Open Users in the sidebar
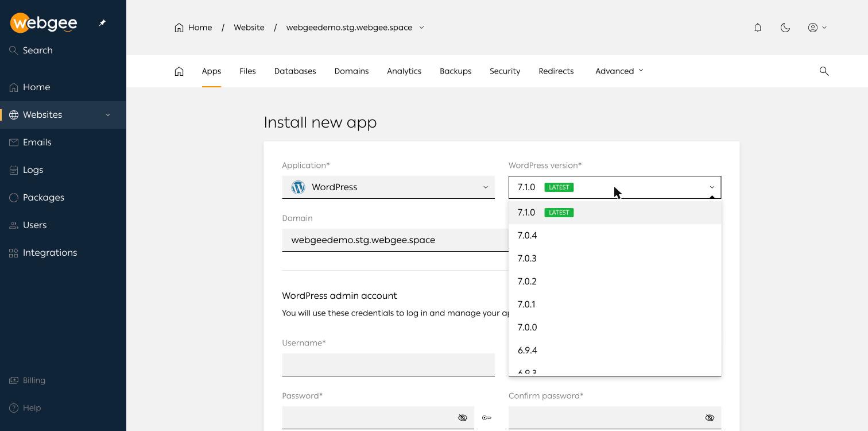Viewport: 868px width, 431px height. pyautogui.click(x=63, y=225)
